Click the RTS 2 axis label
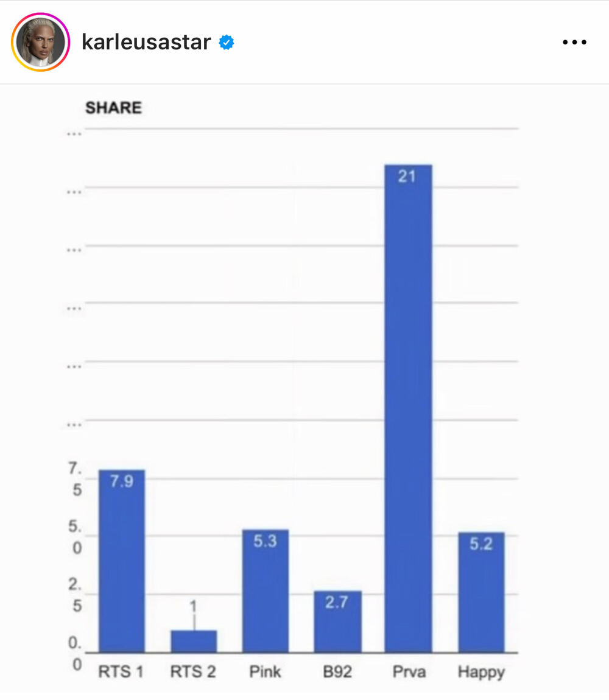Screen dimensions: 609x700 point(193,672)
